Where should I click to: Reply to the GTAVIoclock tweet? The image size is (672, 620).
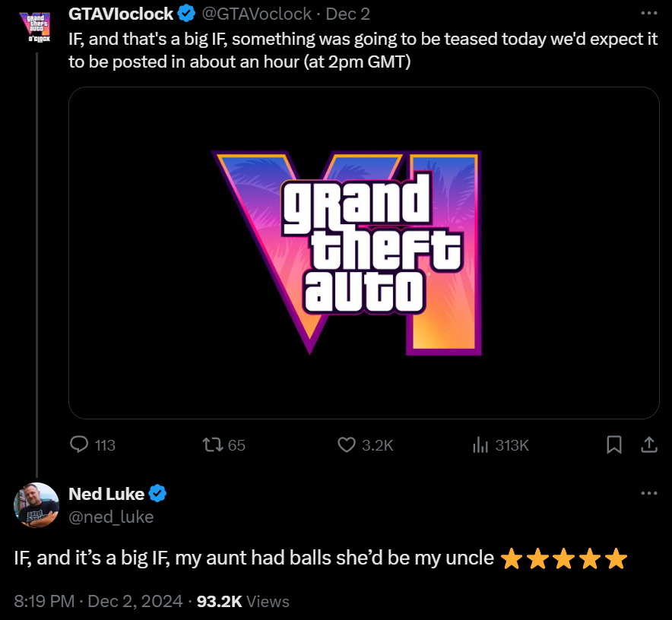pos(80,444)
